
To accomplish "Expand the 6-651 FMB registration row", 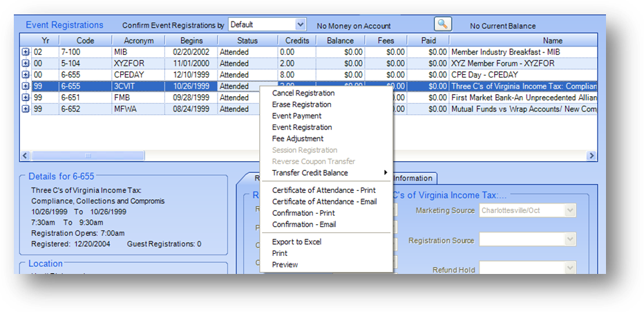I will pos(26,98).
